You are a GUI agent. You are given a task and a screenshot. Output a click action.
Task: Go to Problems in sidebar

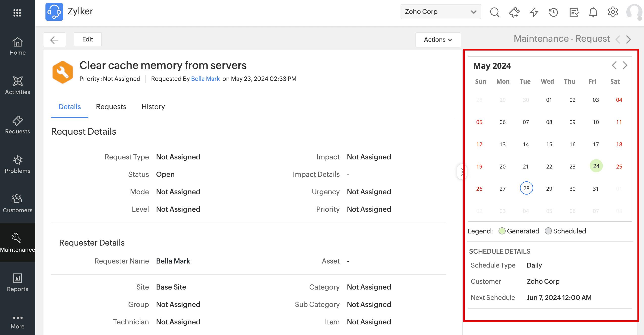pos(18,164)
